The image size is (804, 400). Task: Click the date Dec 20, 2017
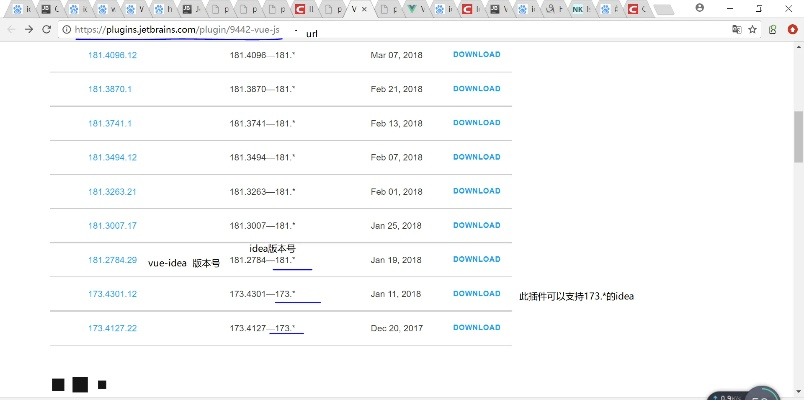[397, 328]
